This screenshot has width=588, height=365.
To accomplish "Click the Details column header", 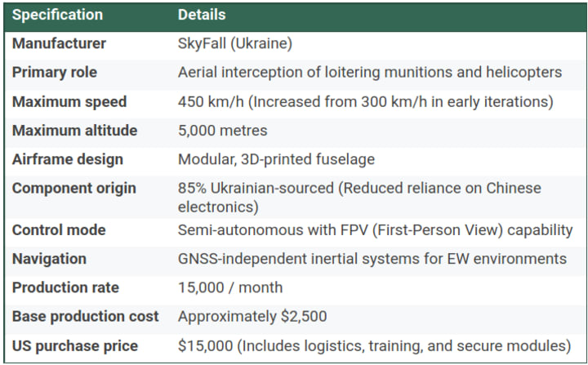I will (202, 15).
